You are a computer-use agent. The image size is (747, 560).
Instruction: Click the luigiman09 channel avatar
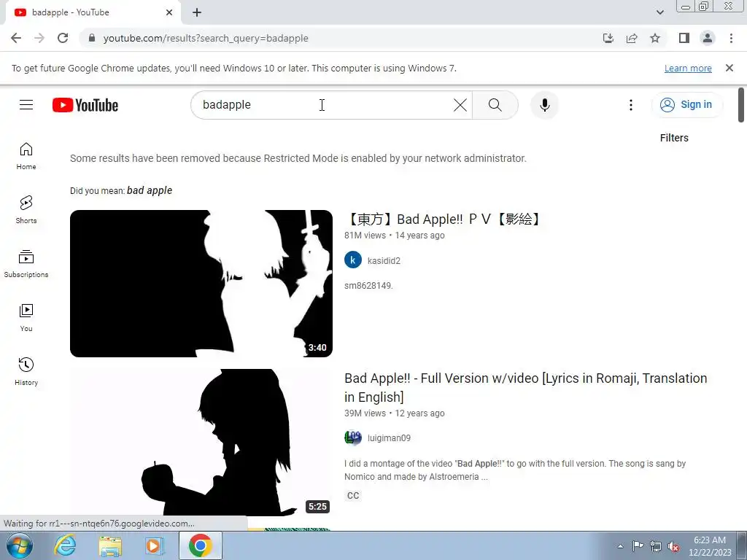(x=353, y=437)
